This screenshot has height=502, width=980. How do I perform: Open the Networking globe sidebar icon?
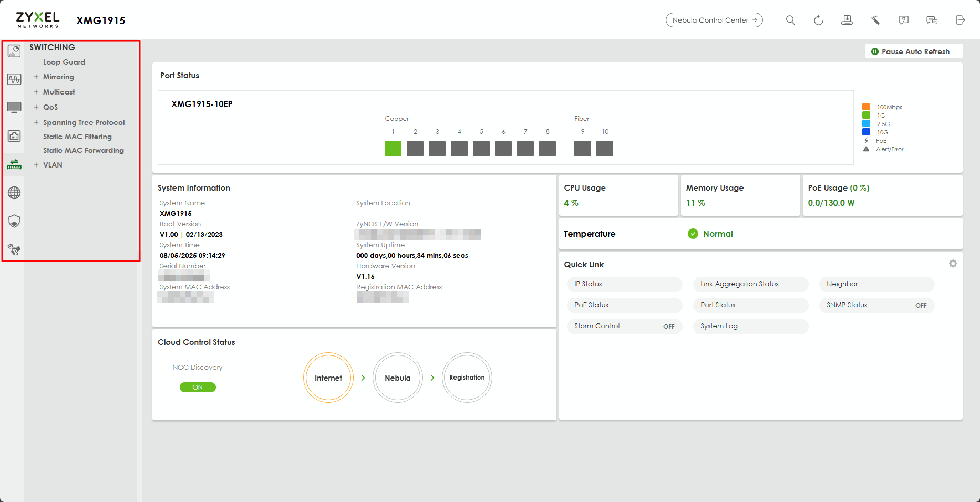click(14, 193)
